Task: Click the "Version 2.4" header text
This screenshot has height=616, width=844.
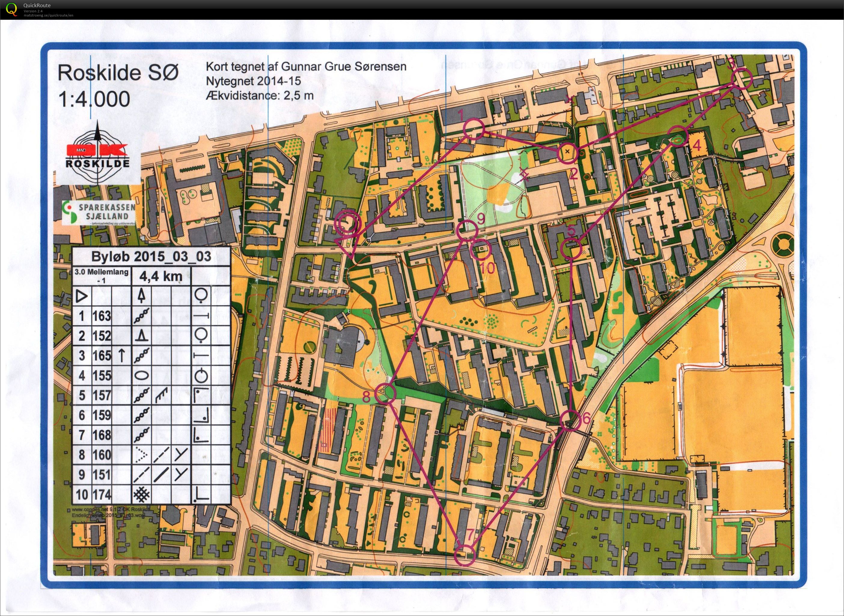Action: tap(32, 11)
